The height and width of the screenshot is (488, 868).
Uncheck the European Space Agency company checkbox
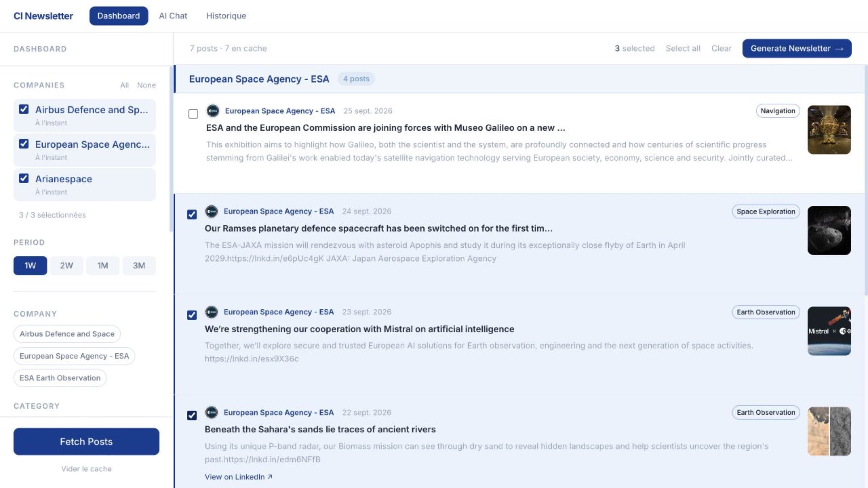click(x=24, y=144)
